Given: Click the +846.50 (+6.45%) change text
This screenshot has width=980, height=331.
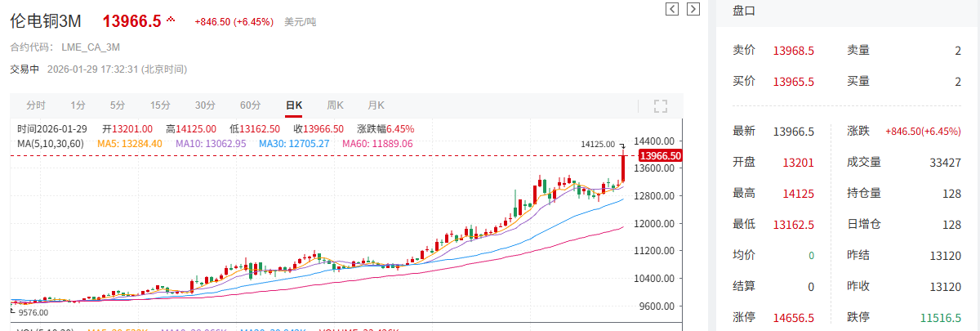Looking at the screenshot, I should click(234, 22).
